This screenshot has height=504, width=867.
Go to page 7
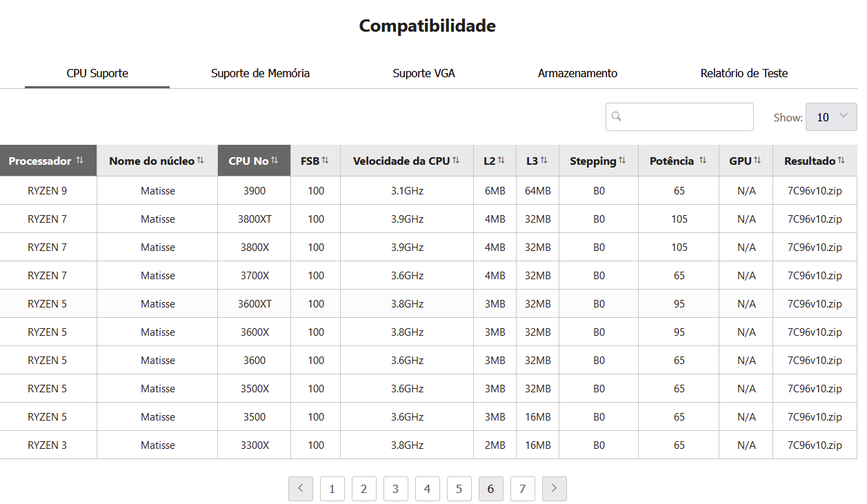tap(523, 489)
